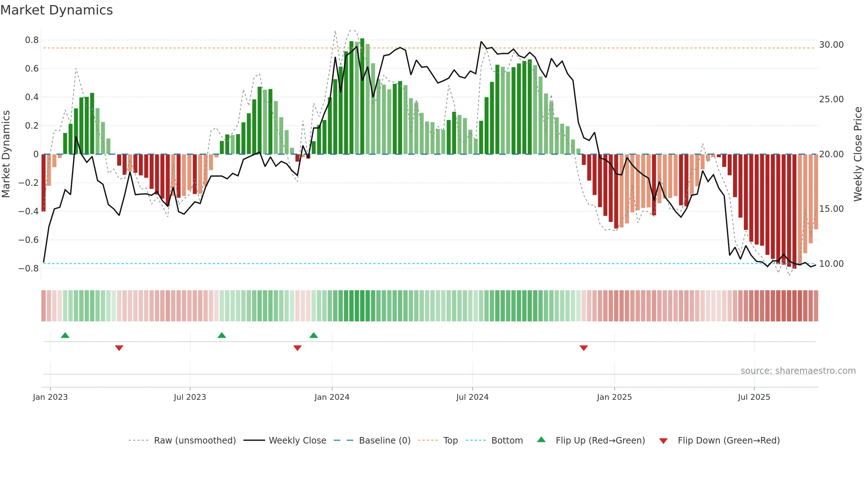Click the Jan 2025 date label
868x488 pixels.
[614, 397]
